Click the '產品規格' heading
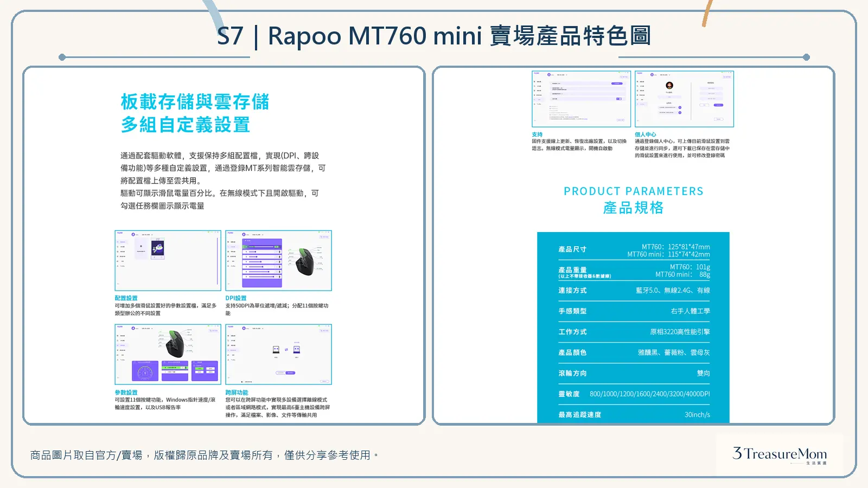 click(x=634, y=208)
